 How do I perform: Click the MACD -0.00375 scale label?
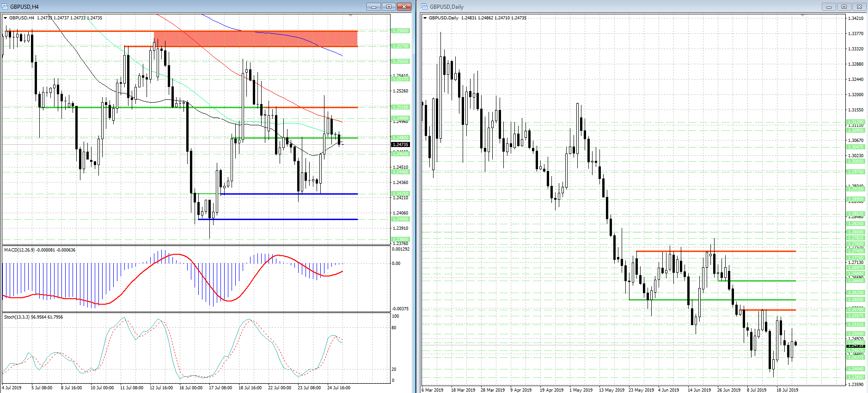(x=400, y=309)
